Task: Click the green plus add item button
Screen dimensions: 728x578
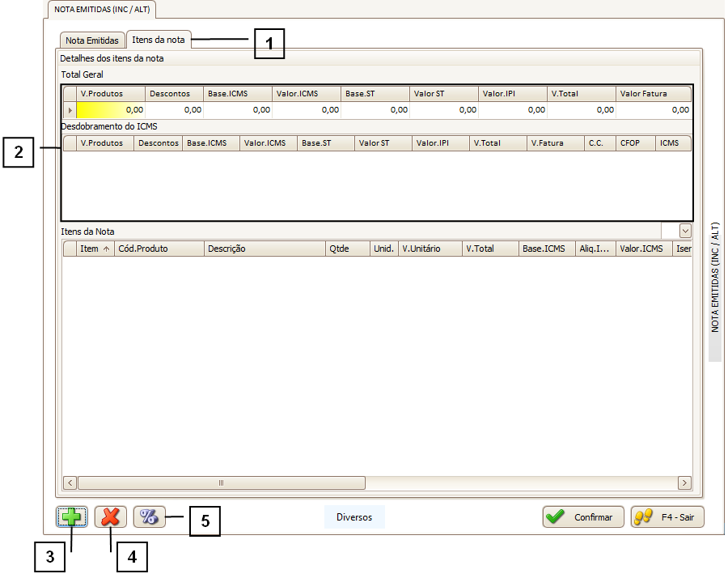Action: (71, 517)
